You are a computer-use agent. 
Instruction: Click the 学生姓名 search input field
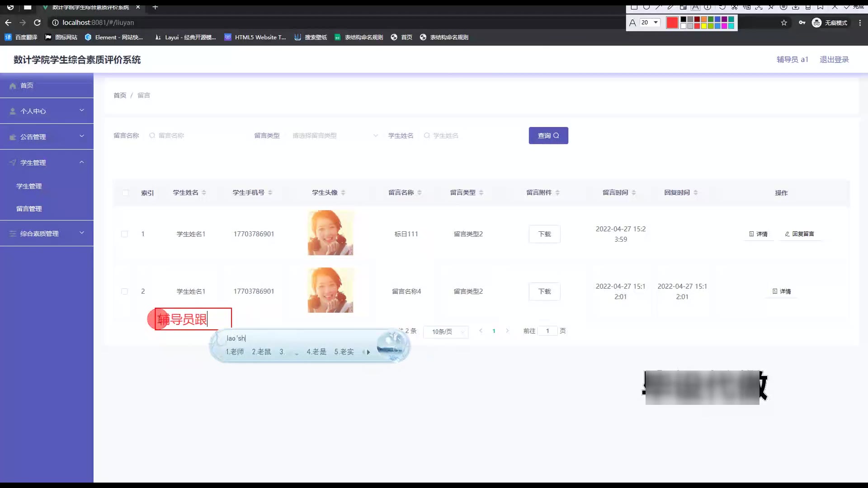click(x=470, y=136)
